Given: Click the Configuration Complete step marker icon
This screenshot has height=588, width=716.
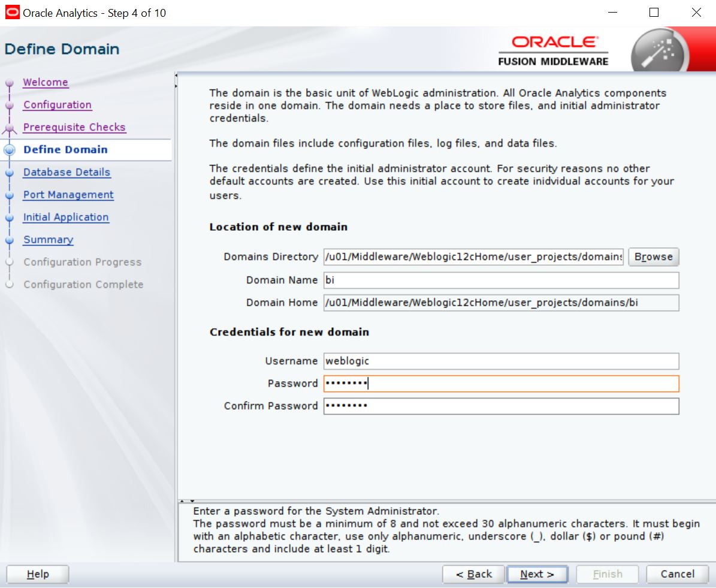Looking at the screenshot, I should coord(9,285).
